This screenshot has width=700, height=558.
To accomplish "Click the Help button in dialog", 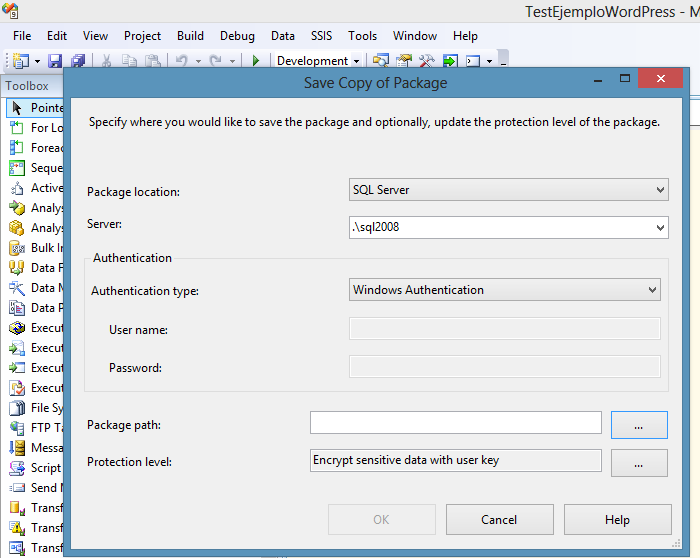I will [617, 520].
